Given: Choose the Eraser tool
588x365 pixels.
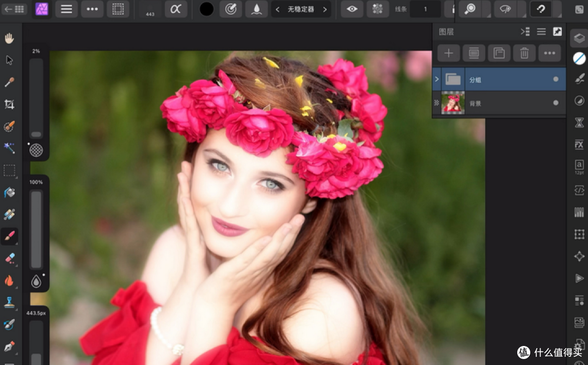Looking at the screenshot, I should pyautogui.click(x=9, y=258).
